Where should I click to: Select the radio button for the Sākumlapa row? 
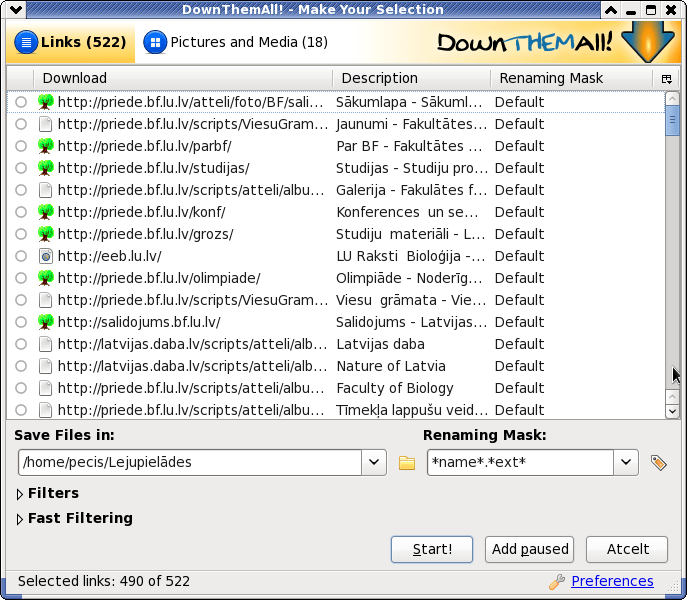[x=21, y=102]
